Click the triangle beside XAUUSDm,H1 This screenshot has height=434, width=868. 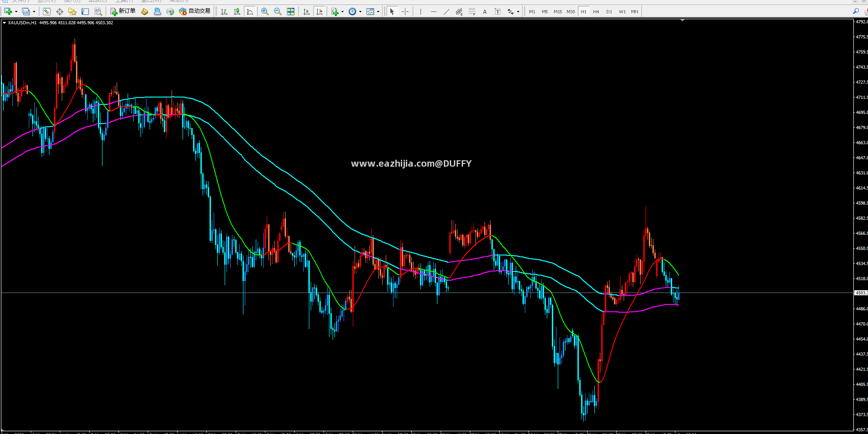(4, 22)
